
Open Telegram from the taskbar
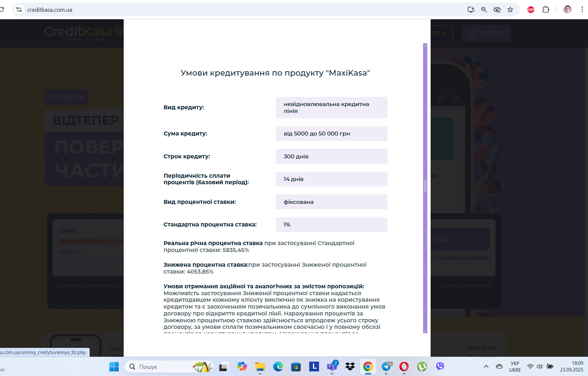[x=386, y=367]
